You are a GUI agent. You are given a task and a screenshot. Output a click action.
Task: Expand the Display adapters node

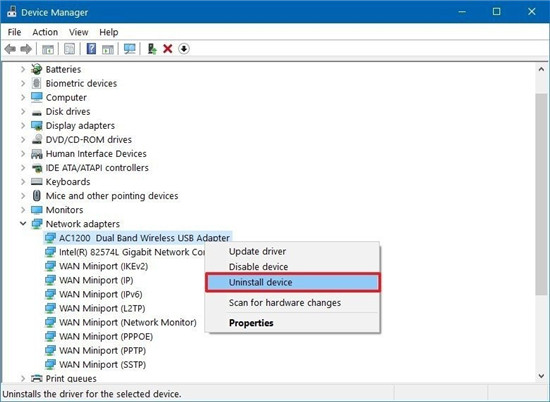click(23, 126)
